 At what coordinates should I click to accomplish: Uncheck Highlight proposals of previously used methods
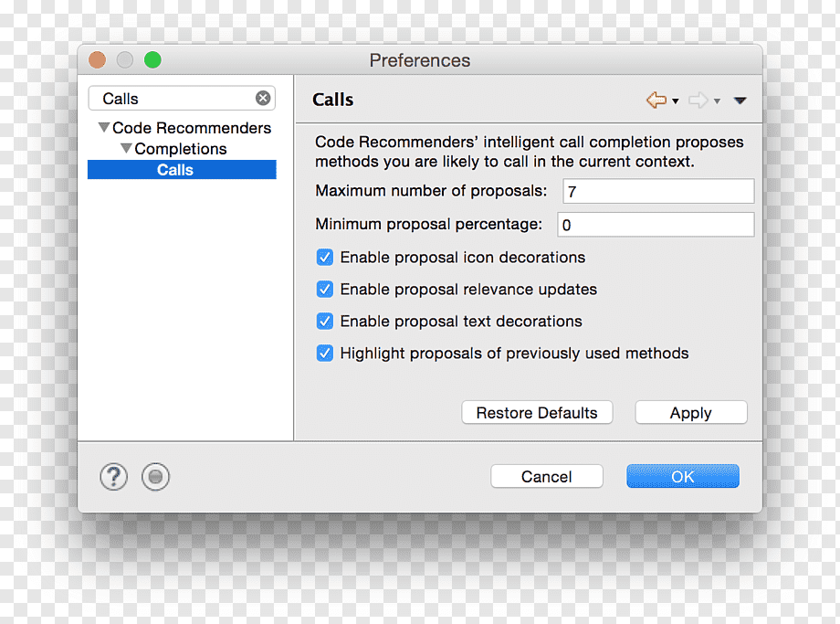(x=325, y=354)
